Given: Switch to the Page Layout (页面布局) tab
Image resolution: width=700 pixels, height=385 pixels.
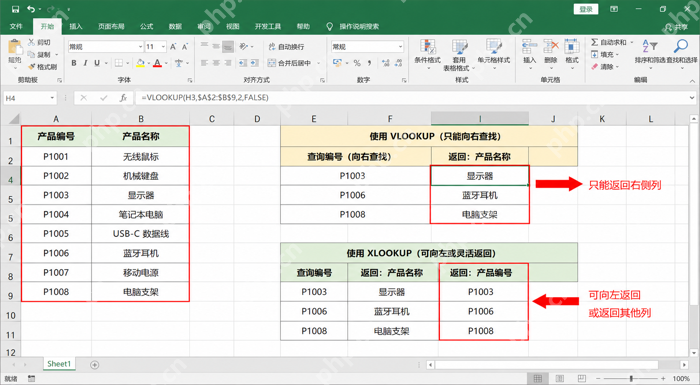Looking at the screenshot, I should pyautogui.click(x=111, y=26).
